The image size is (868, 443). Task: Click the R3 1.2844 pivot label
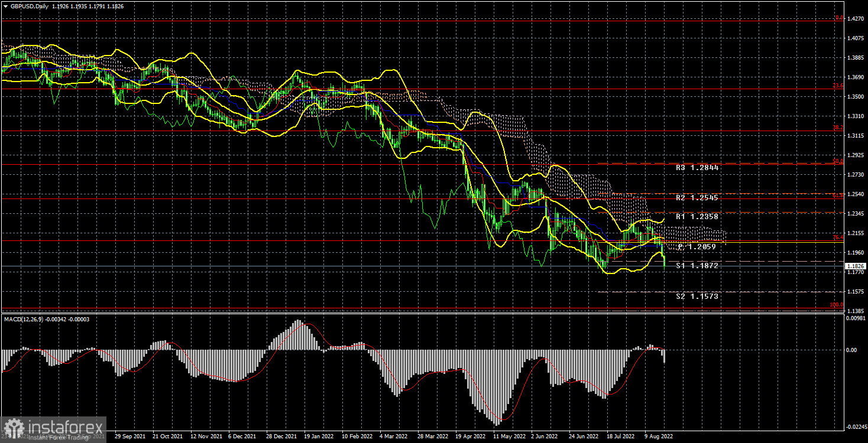pyautogui.click(x=697, y=168)
